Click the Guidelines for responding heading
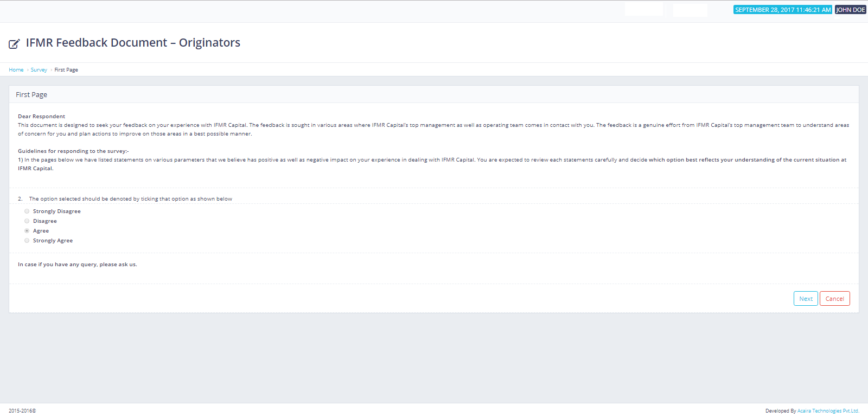868x418 pixels. click(x=73, y=151)
